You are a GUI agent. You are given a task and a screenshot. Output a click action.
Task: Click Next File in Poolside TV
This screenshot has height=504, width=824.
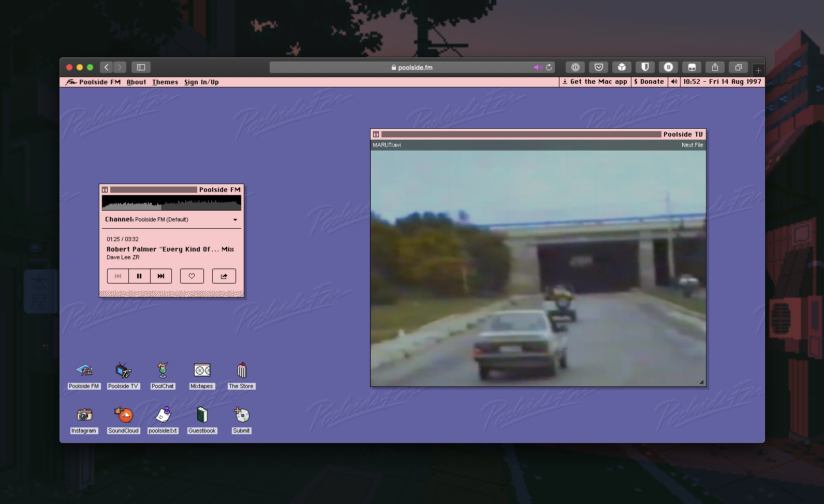point(692,145)
